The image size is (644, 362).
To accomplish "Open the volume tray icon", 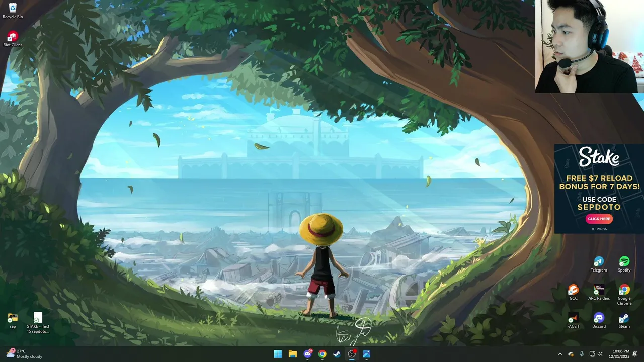I will [x=600, y=354].
